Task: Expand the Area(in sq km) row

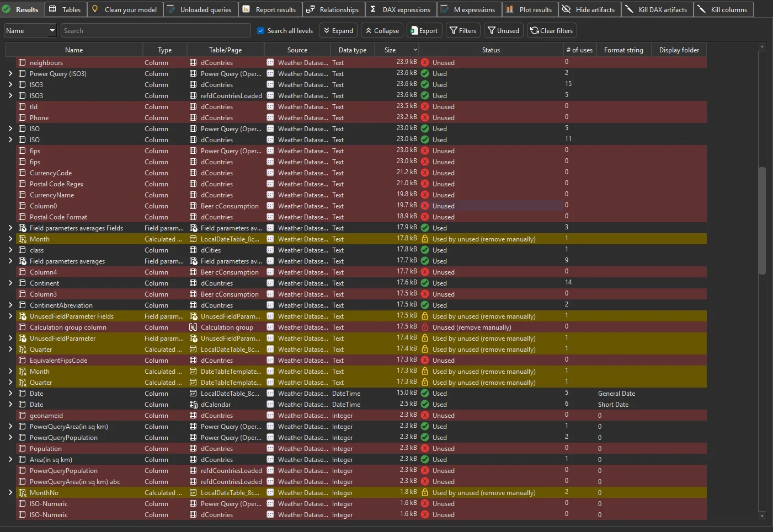Action: pos(10,459)
